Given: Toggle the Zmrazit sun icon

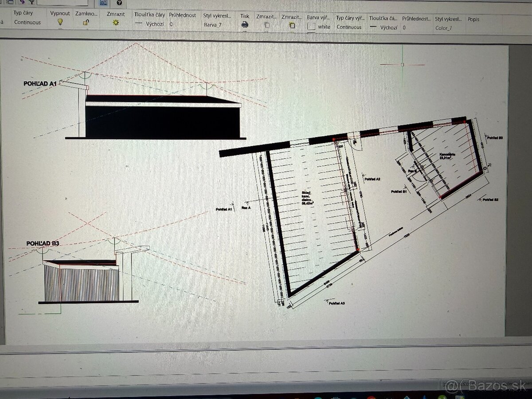Looking at the screenshot, I should pyautogui.click(x=116, y=23).
